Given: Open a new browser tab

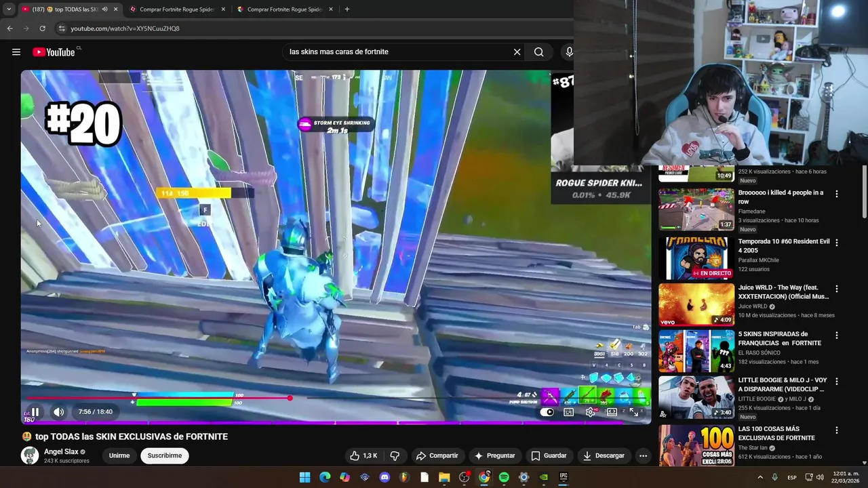Looking at the screenshot, I should tap(347, 9).
